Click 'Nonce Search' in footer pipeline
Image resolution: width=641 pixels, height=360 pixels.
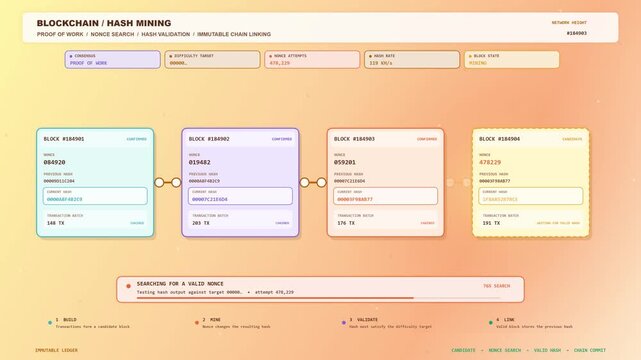504,350
